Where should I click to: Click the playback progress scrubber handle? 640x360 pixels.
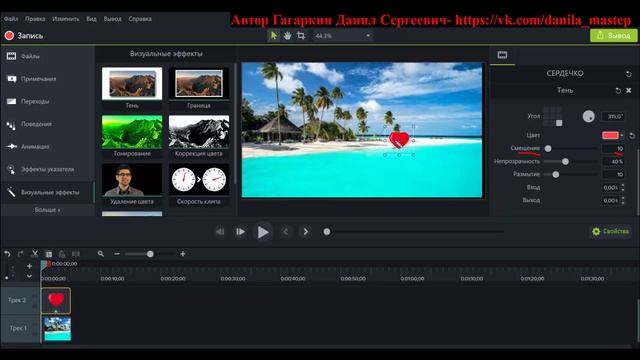coord(327,232)
